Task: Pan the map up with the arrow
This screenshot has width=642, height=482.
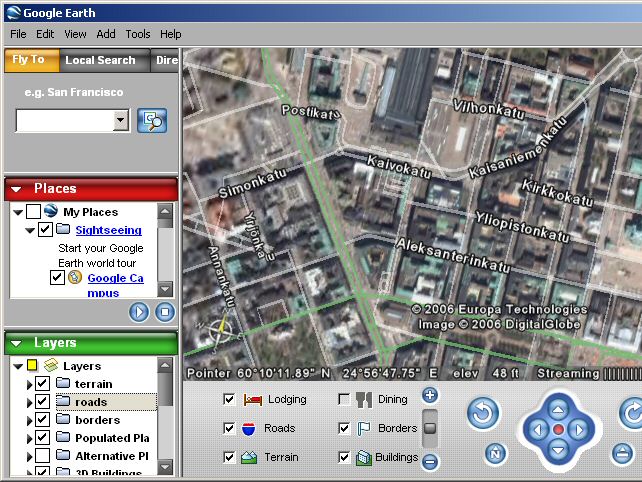Action: point(558,410)
